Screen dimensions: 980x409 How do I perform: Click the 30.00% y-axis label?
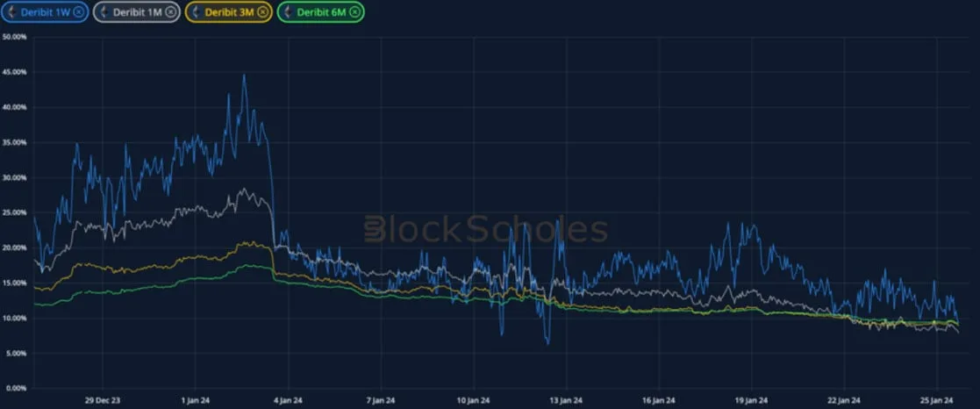click(14, 177)
